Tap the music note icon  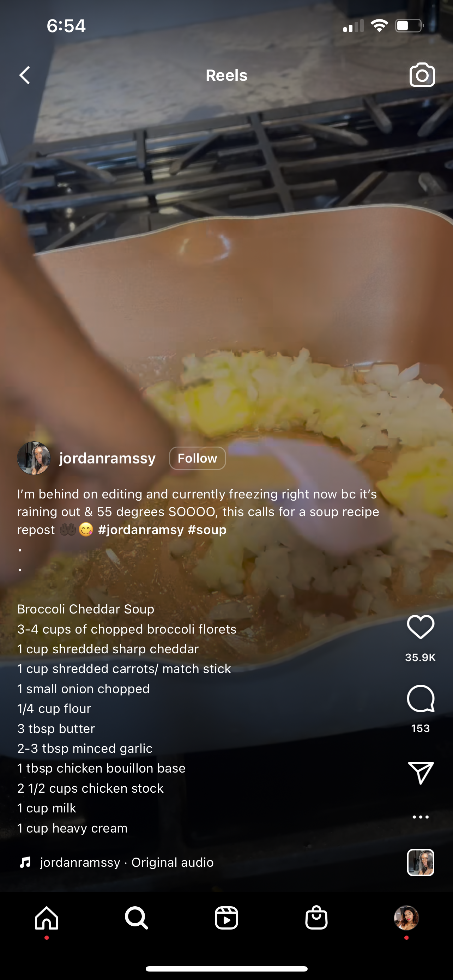(x=25, y=863)
